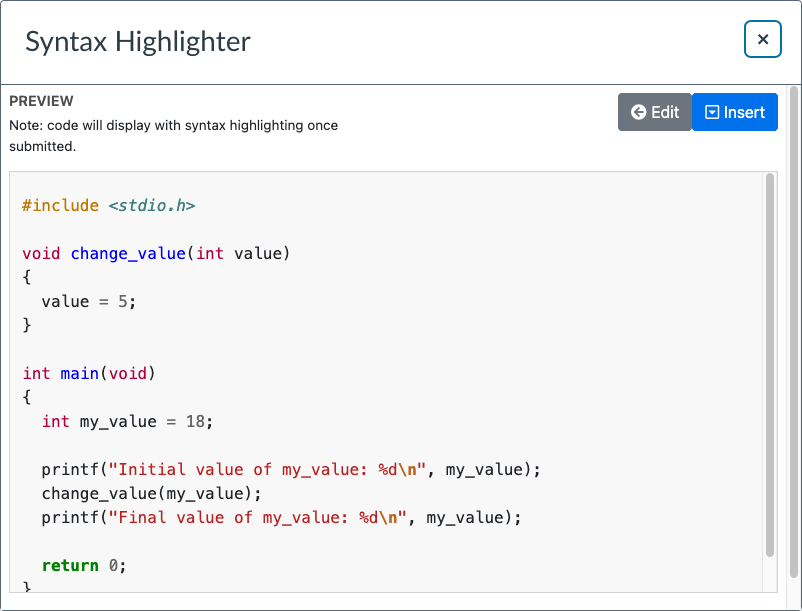Click the 'Final value of my_value' printf line

[x=281, y=517]
